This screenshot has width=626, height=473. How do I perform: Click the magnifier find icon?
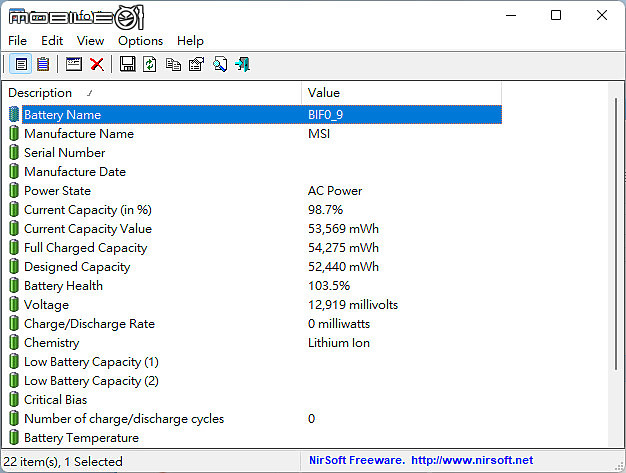click(x=220, y=64)
